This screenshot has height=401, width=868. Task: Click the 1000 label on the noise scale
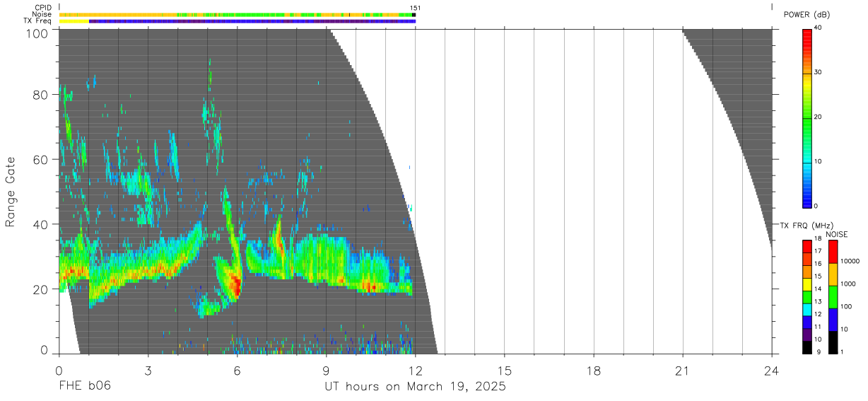(x=847, y=284)
